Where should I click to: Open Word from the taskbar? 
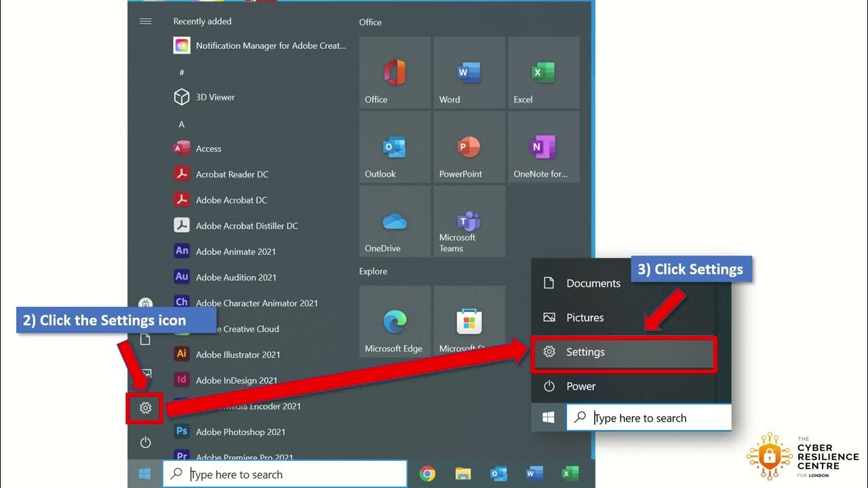pyautogui.click(x=534, y=474)
